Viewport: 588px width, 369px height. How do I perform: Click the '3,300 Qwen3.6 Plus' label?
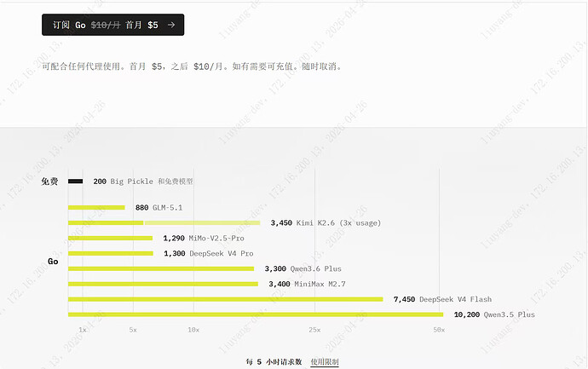coord(303,268)
